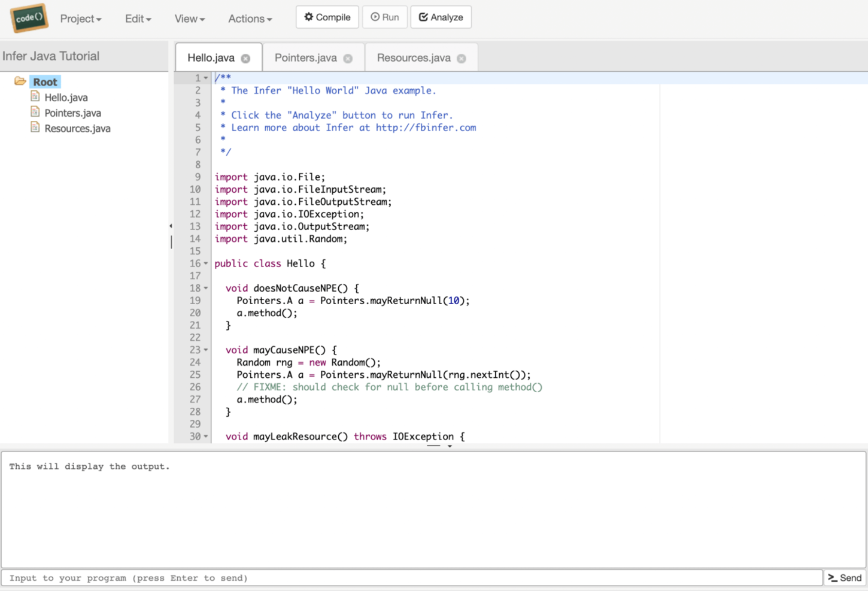Image resolution: width=868 pixels, height=591 pixels.
Task: Click the Compile button
Action: 327,17
